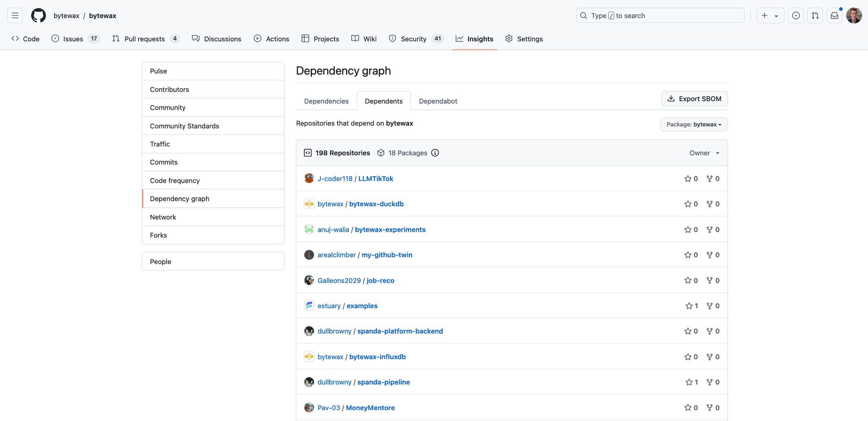Open the J-coder118 owner link

(x=335, y=178)
